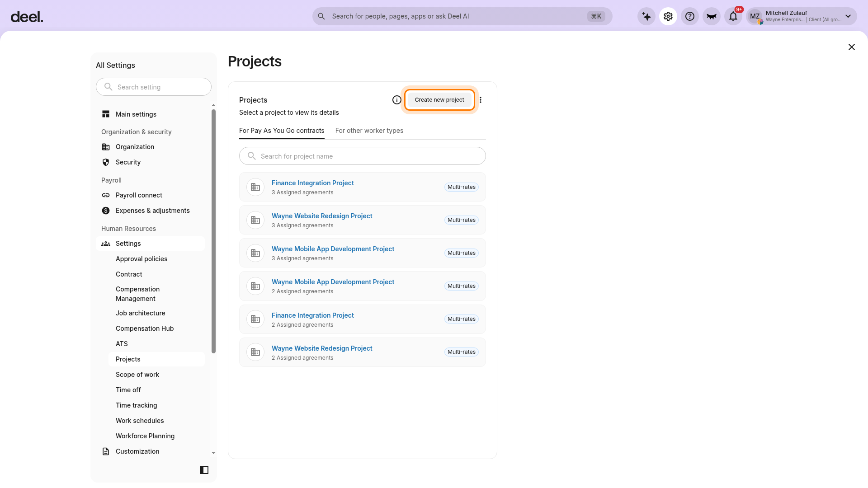This screenshot has width=868, height=488.
Task: Open Customization via its document icon
Action: (106, 451)
